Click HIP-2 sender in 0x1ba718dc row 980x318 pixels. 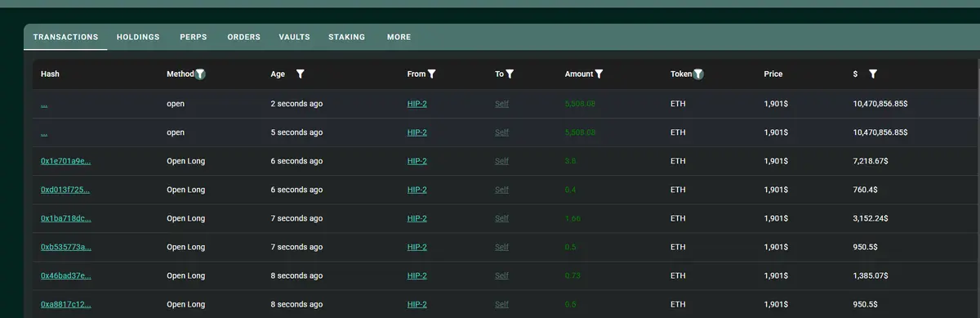click(417, 218)
